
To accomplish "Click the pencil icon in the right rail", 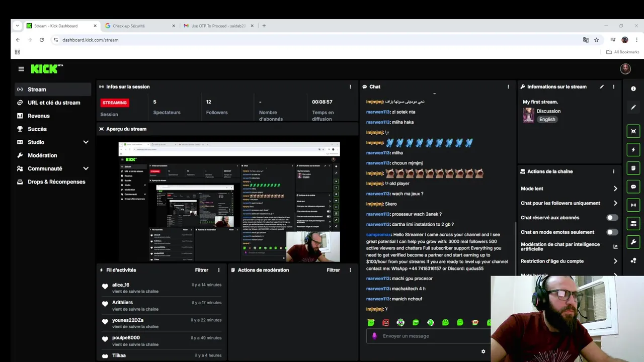I will (633, 107).
